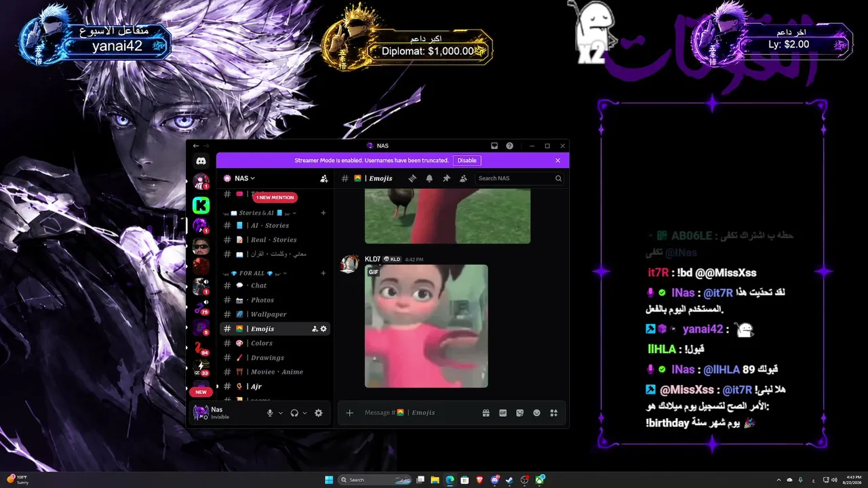Click KLD7's avatar in the message

tap(350, 264)
